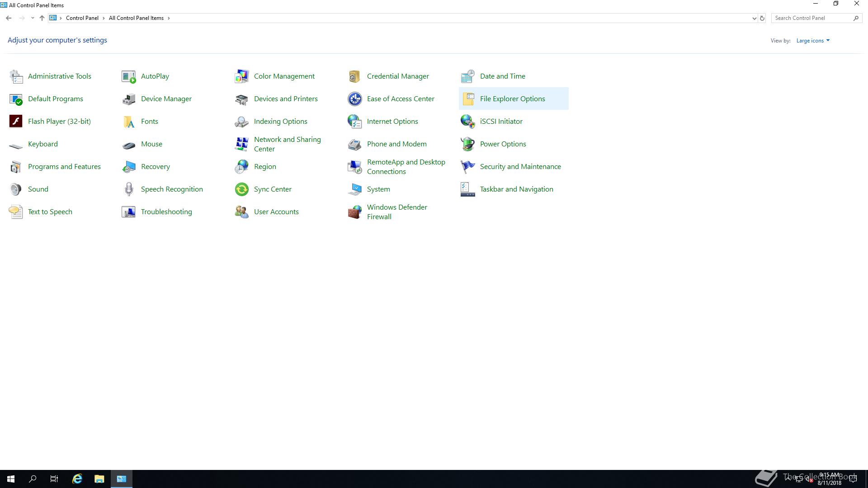
Task: Click the Color Management icon
Action: [242, 76]
